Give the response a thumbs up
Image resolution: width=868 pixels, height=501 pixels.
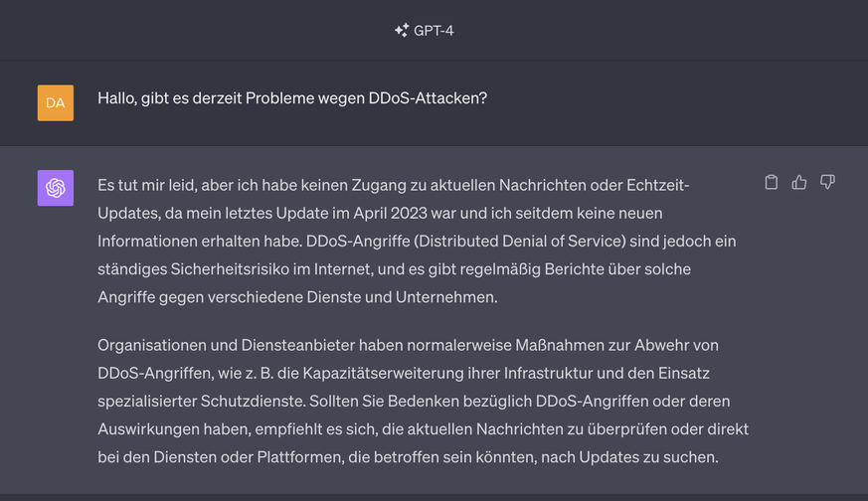click(x=798, y=183)
